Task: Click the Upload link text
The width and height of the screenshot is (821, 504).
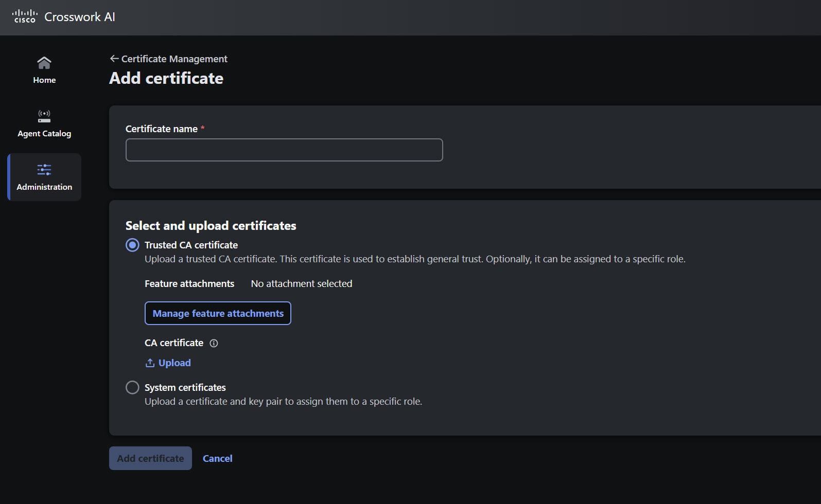Action: (174, 363)
